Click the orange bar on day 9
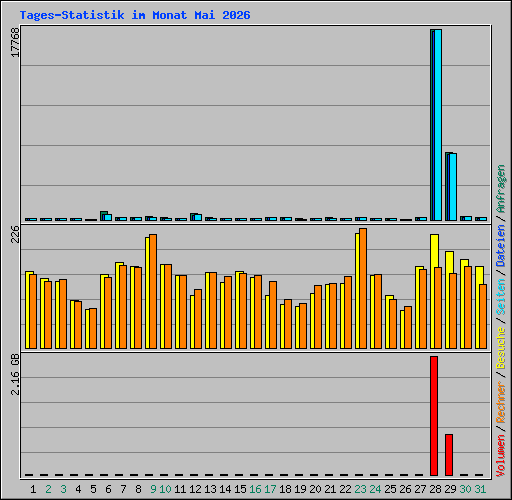The width and height of the screenshot is (512, 500). point(153,291)
